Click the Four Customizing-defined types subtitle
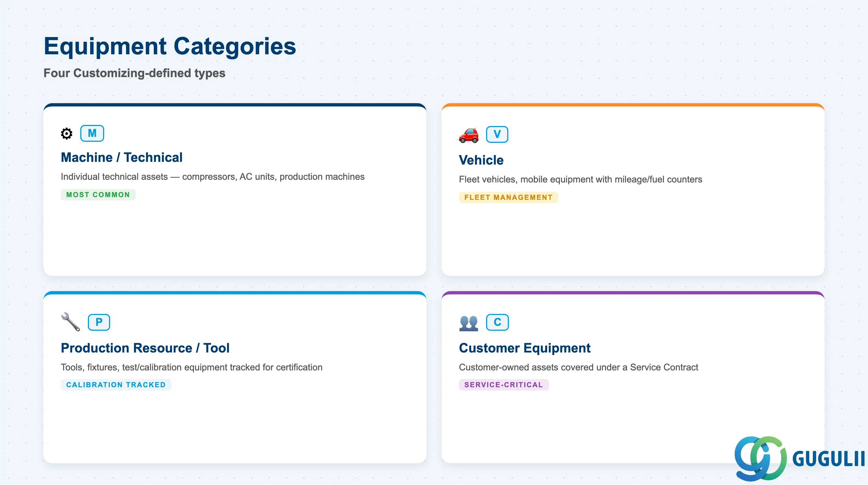868x485 pixels. pos(135,73)
